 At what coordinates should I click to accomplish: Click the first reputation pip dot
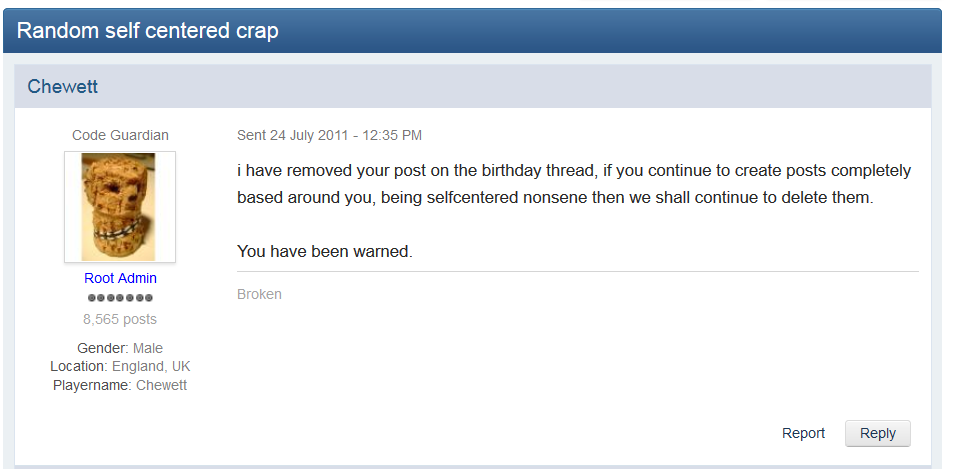pyautogui.click(x=92, y=298)
